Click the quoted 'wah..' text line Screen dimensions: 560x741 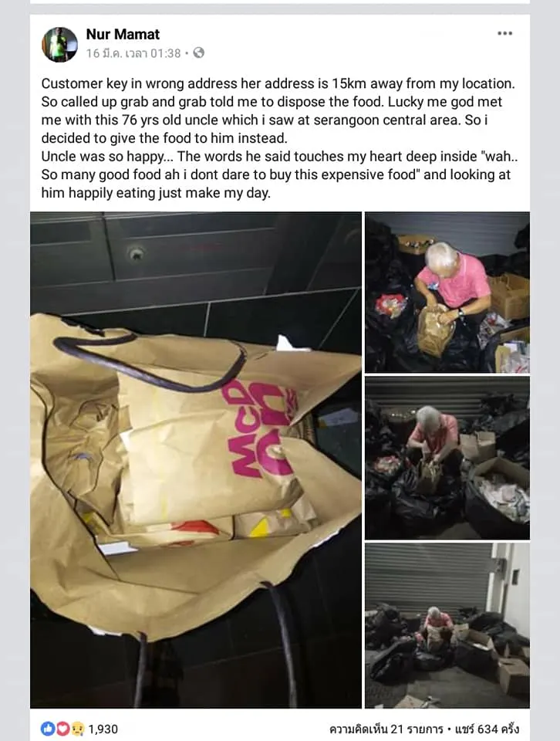point(279,157)
